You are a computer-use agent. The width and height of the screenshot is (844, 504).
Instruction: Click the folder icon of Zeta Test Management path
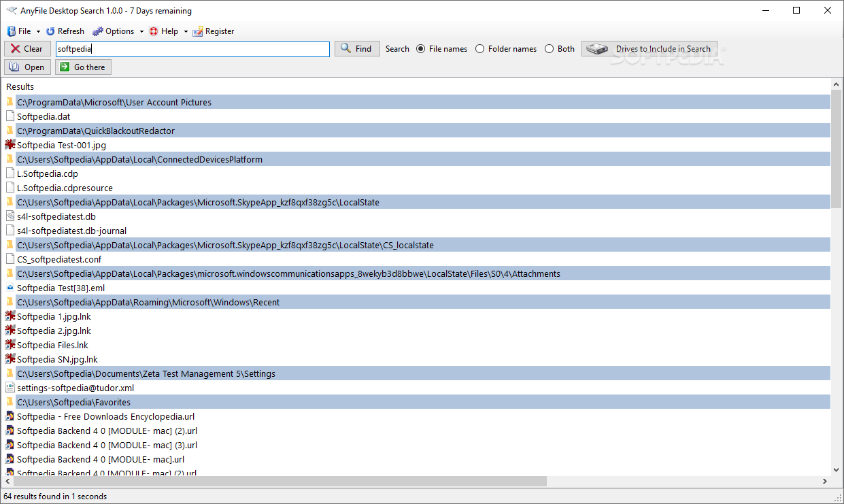10,373
